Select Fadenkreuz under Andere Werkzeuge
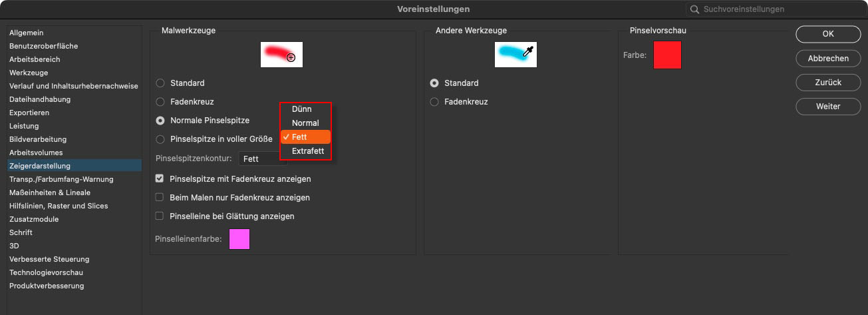 click(x=434, y=102)
